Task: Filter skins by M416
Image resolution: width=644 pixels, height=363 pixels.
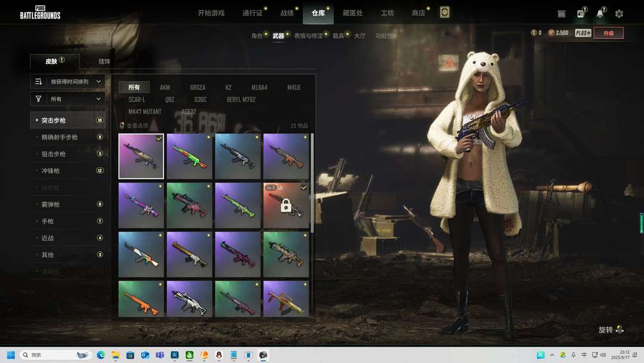Action: tap(293, 87)
